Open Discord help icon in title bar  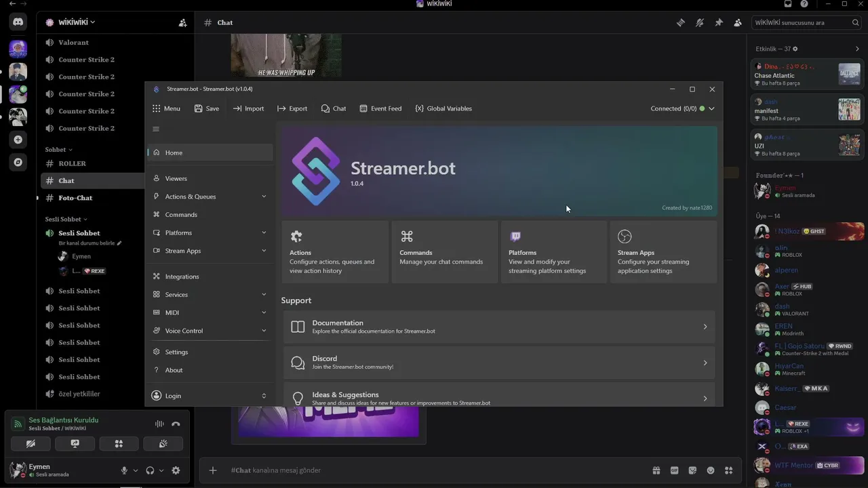[804, 4]
